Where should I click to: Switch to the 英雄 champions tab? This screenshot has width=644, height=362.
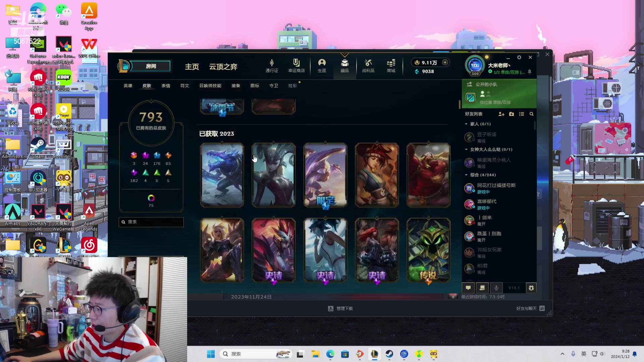tap(128, 86)
